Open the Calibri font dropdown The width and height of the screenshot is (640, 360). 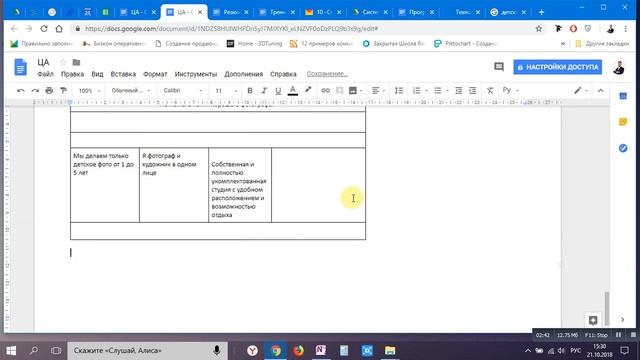[x=182, y=91]
